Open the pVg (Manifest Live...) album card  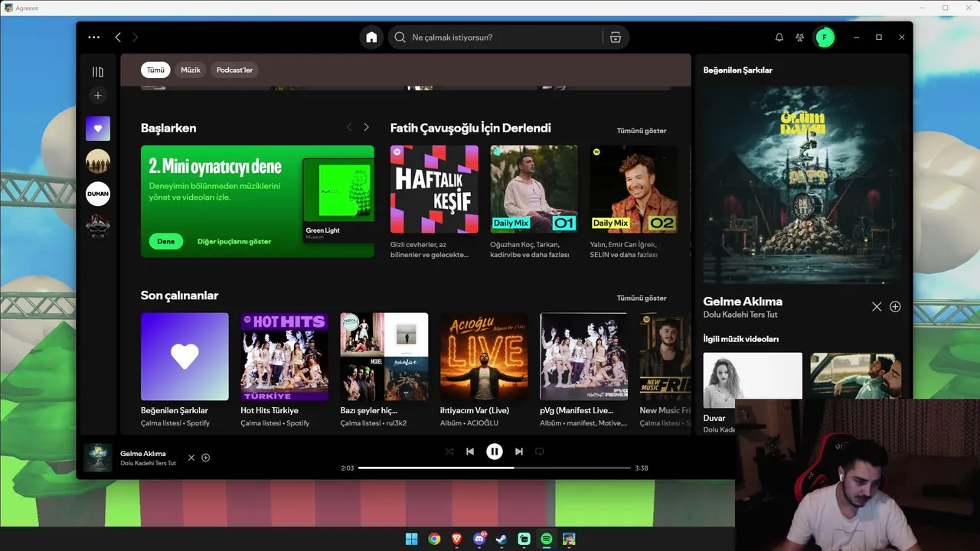pyautogui.click(x=583, y=370)
